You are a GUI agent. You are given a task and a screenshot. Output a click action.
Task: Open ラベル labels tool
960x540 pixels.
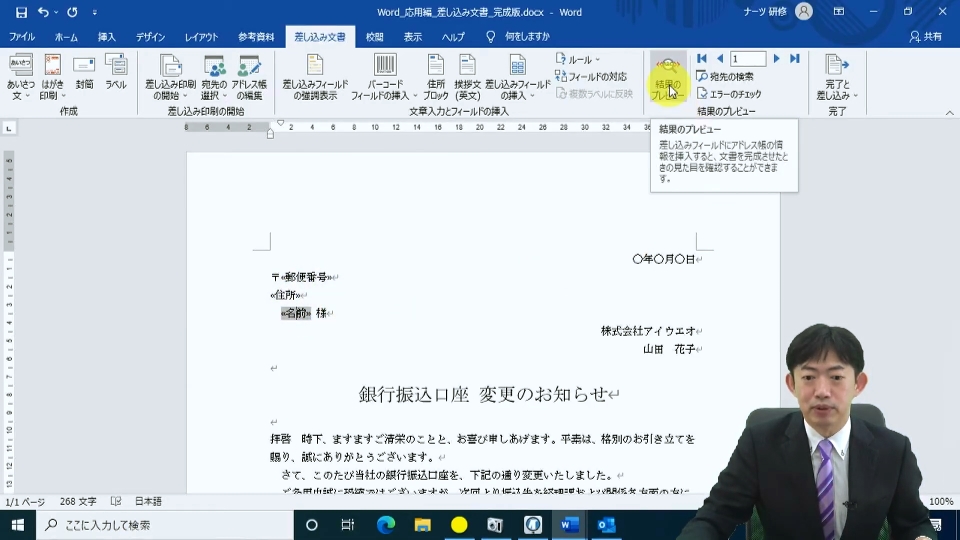(116, 73)
